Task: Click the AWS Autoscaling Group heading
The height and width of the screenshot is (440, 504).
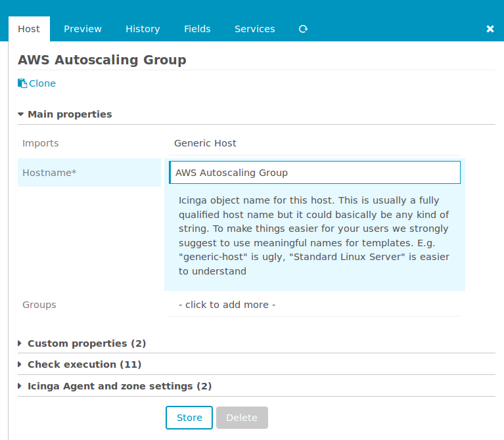Action: (102, 60)
